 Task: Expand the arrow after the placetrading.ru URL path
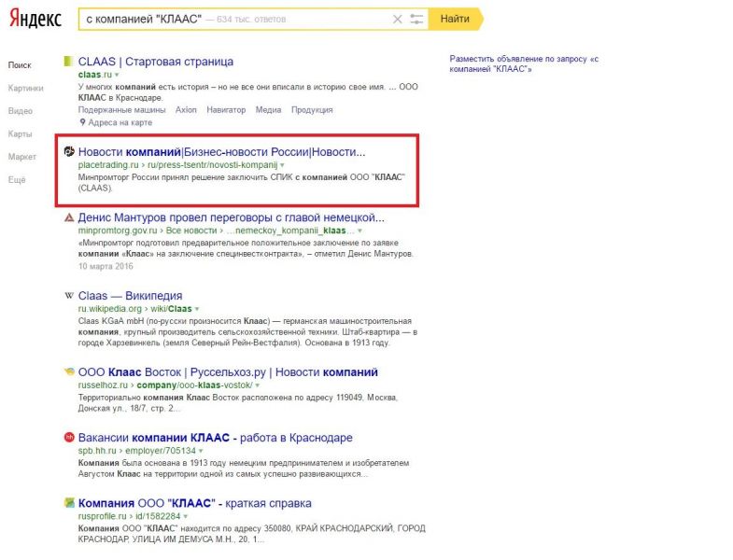tap(282, 165)
